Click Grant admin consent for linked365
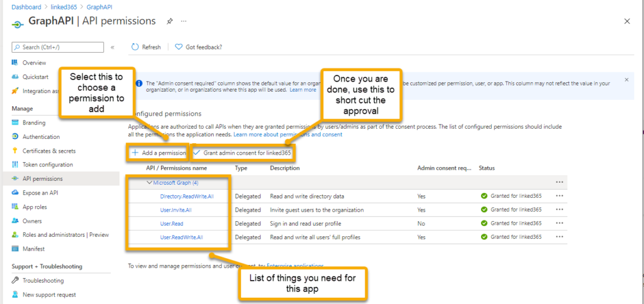 pyautogui.click(x=243, y=153)
